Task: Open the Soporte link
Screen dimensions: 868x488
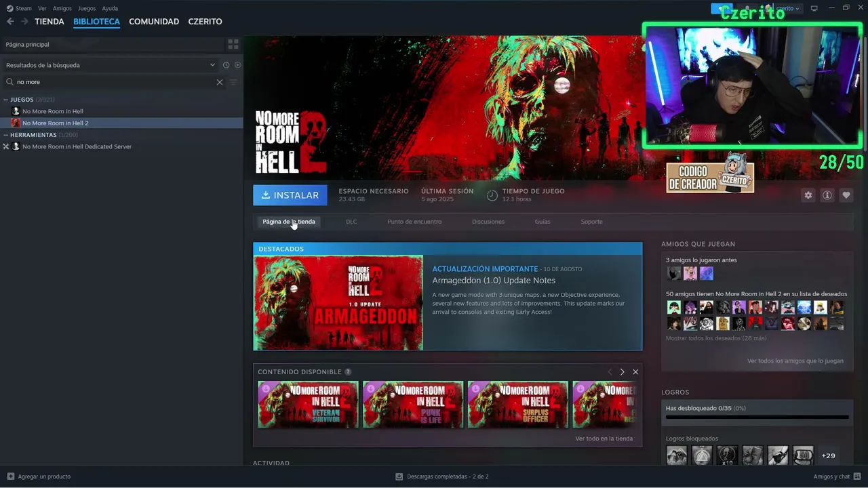Action: [591, 222]
